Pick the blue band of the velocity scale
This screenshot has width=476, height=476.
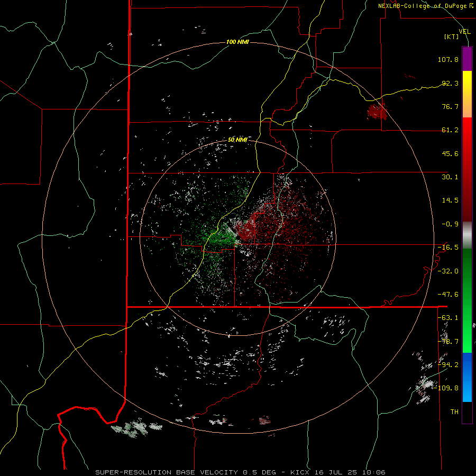[467, 377]
